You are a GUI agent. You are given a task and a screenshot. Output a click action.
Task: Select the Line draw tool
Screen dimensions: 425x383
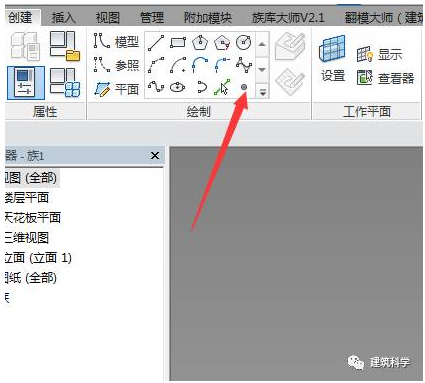pos(156,43)
